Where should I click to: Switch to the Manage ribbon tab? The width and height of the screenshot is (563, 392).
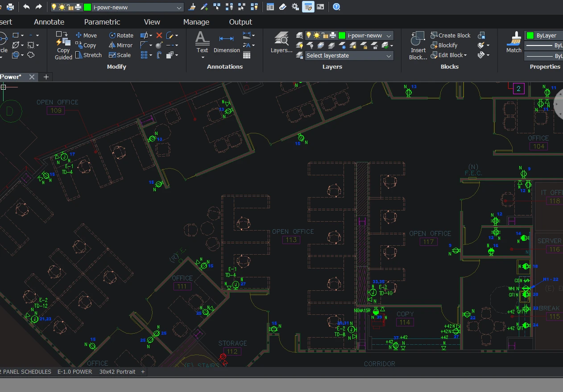[196, 22]
